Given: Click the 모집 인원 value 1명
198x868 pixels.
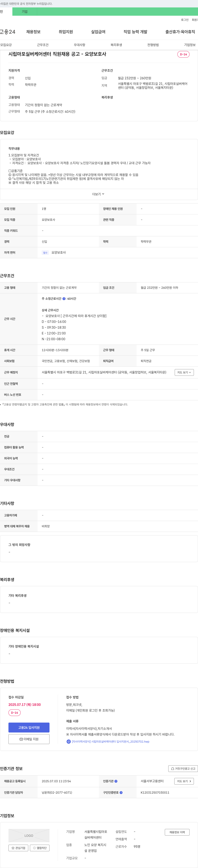Looking at the screenshot, I should 44,209.
